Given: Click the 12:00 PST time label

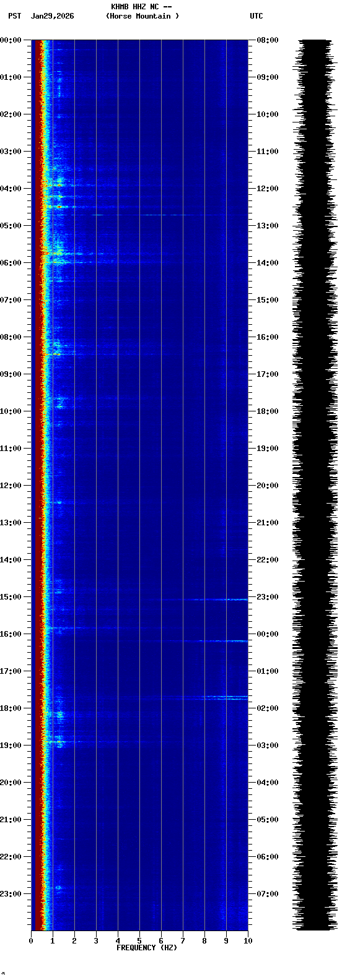Looking at the screenshot, I should (11, 486).
